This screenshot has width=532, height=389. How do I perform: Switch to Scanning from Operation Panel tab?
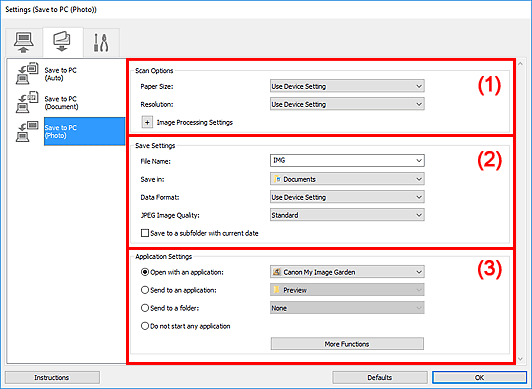[62, 42]
